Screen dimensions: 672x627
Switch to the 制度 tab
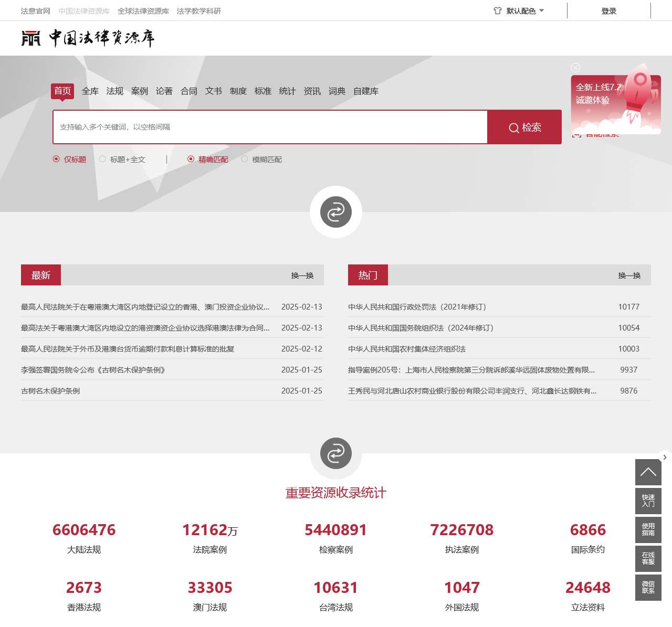coord(238,91)
